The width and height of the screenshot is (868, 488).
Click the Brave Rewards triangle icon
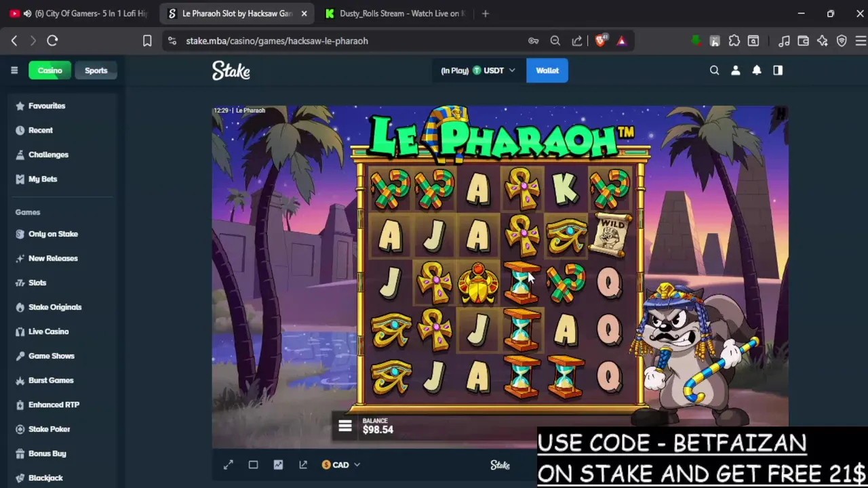coord(621,41)
